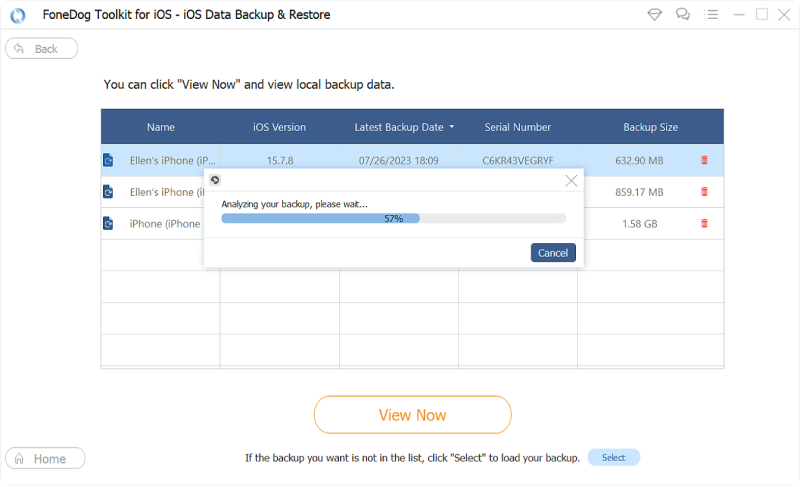Click the Name column header
800x487 pixels.
point(160,127)
